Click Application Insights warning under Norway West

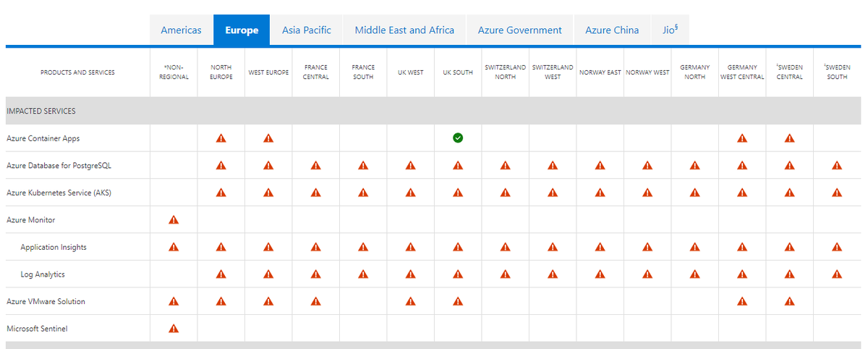pyautogui.click(x=647, y=247)
